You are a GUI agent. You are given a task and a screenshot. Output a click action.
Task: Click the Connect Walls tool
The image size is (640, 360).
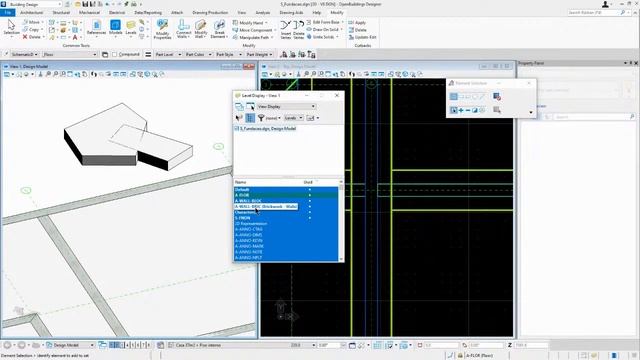coord(184,29)
